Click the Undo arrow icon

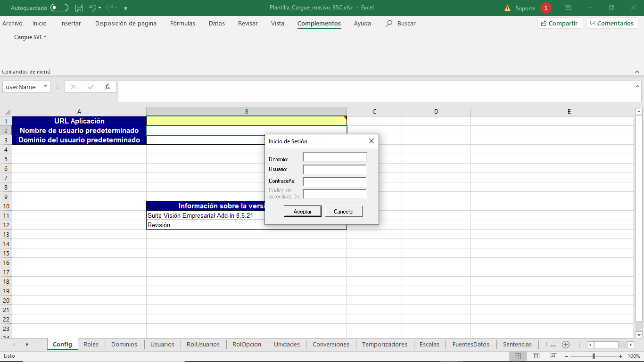coord(93,8)
